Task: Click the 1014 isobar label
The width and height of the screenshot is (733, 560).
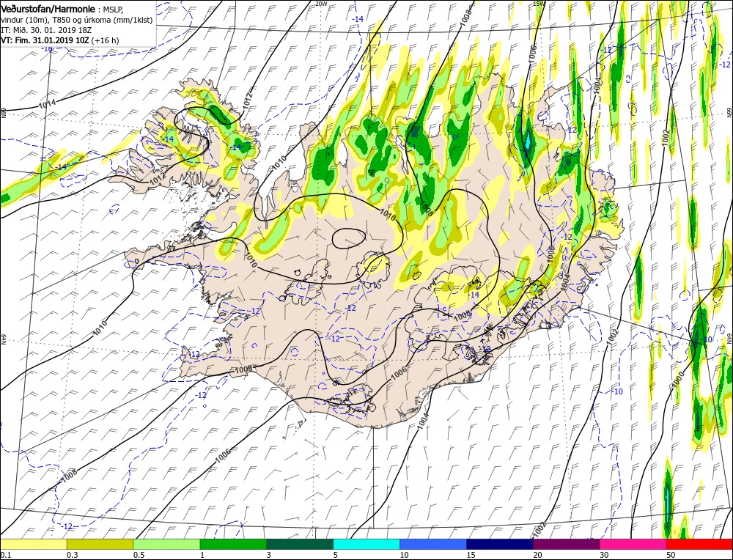Action: [47, 104]
